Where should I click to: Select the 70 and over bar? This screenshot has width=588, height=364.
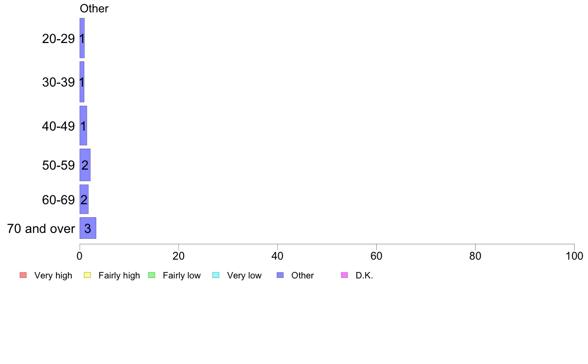pos(88,228)
